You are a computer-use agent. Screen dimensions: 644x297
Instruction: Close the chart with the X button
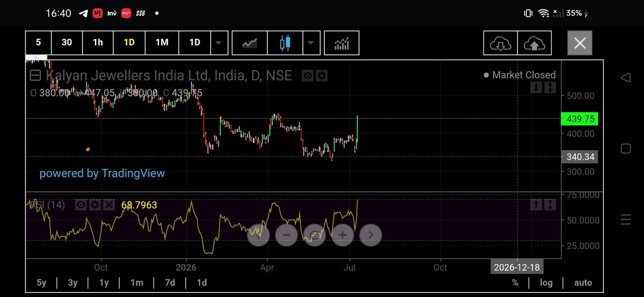(580, 43)
